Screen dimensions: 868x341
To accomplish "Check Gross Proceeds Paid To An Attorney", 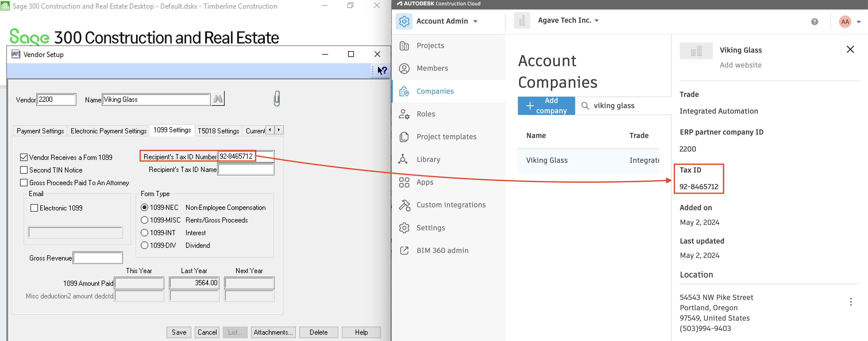I will tap(24, 183).
